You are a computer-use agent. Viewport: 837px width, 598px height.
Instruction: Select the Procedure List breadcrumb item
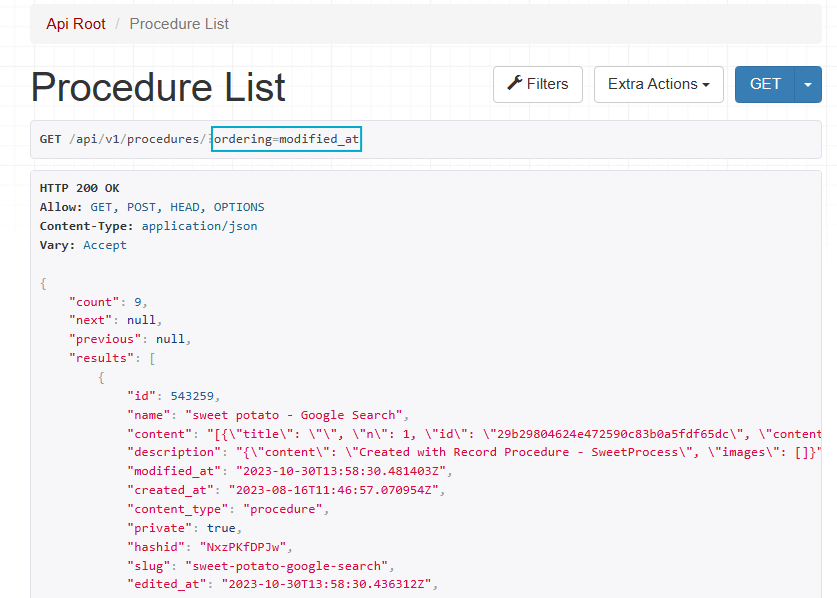179,23
